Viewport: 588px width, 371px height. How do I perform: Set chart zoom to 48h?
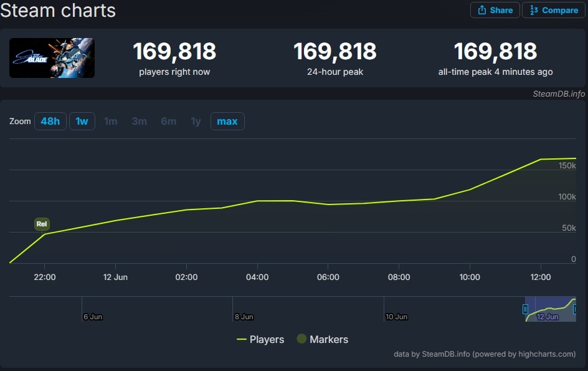(50, 122)
